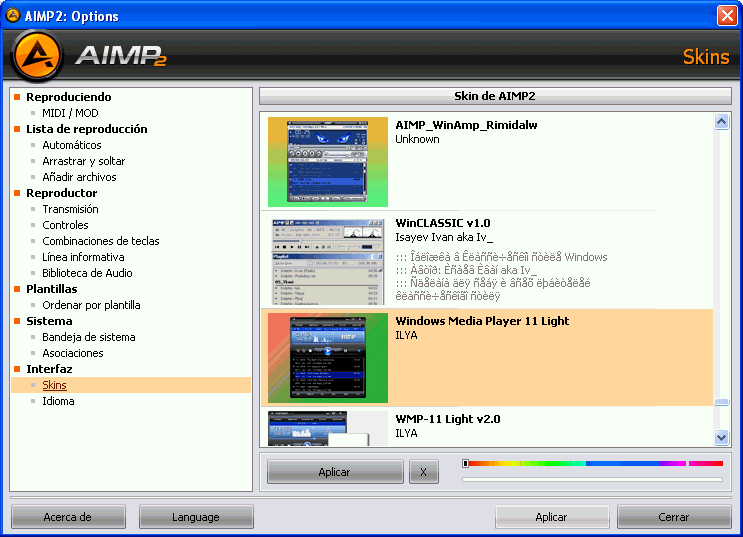Open Biblioteca de Audio options
The height and width of the screenshot is (537, 743).
[x=87, y=273]
